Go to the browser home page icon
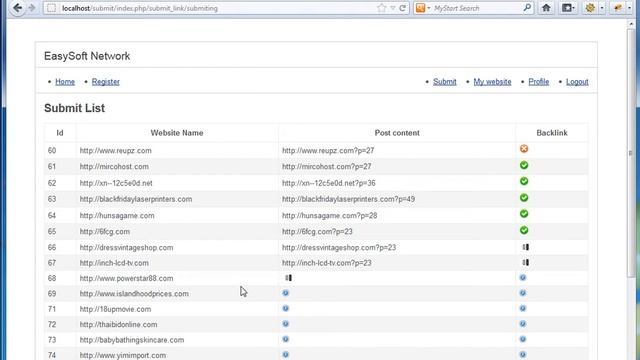The height and width of the screenshot is (360, 640). [x=546, y=8]
